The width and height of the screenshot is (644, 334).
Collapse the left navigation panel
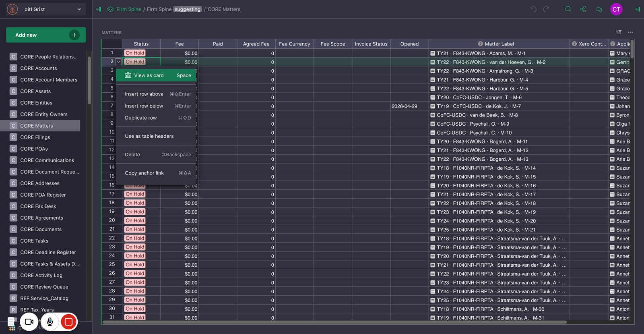point(99,9)
